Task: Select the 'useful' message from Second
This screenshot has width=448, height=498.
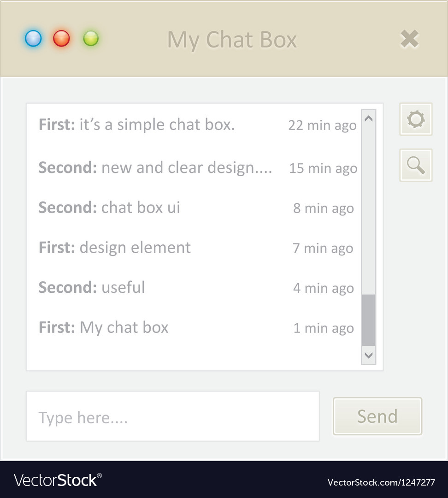Action: tap(123, 287)
